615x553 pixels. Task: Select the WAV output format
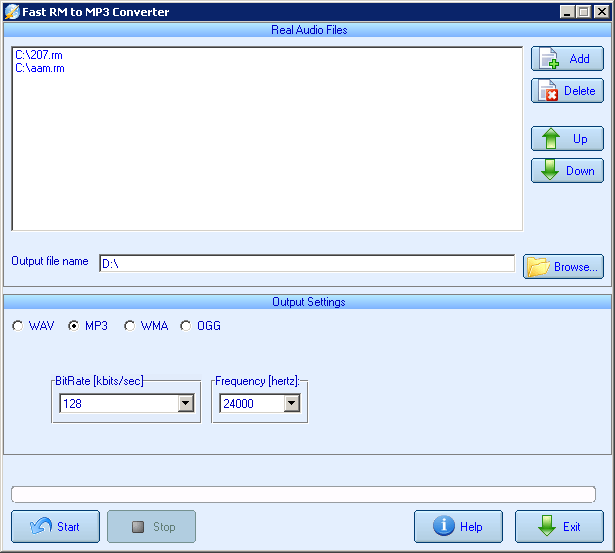17,326
